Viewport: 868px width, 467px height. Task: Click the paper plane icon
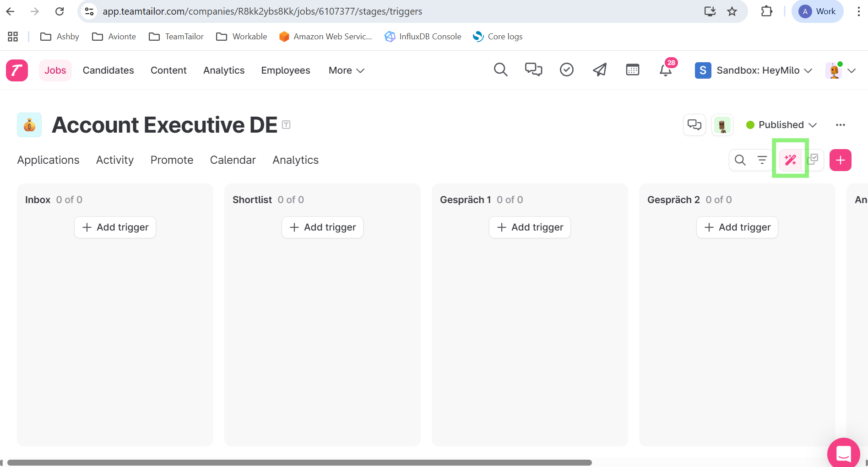(x=599, y=70)
